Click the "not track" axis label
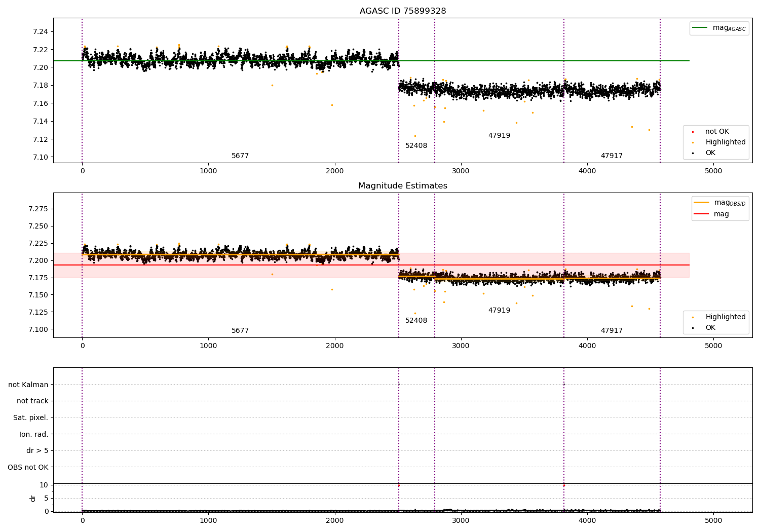 click(32, 401)
